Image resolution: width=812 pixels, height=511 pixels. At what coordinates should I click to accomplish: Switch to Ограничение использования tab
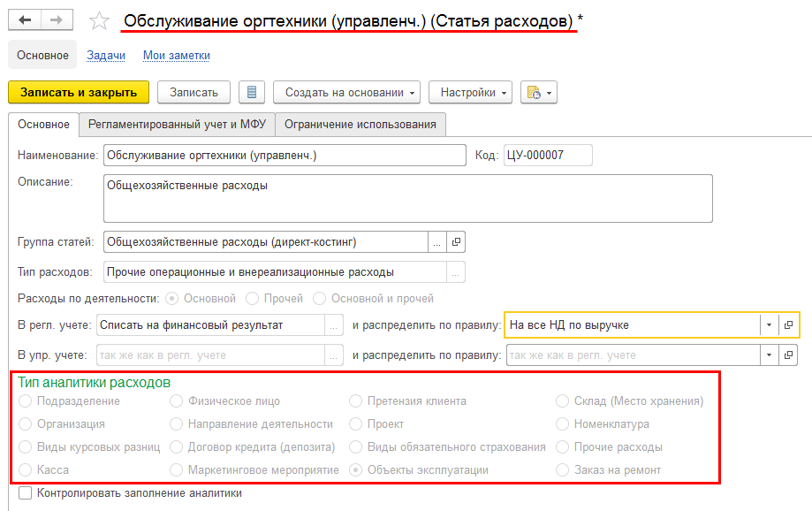click(360, 125)
